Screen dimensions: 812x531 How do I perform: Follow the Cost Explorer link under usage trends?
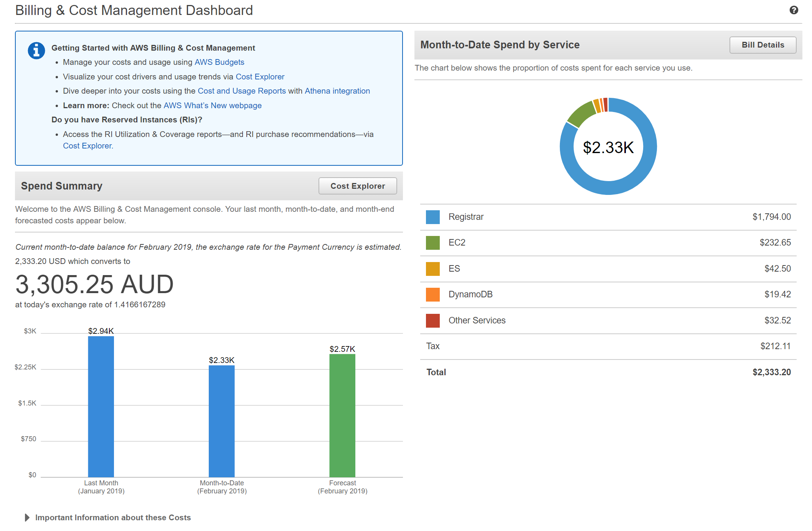click(x=260, y=77)
